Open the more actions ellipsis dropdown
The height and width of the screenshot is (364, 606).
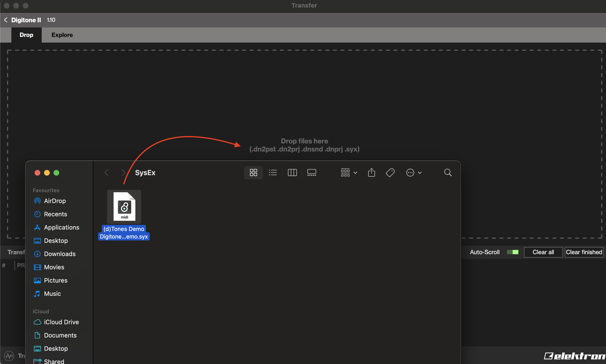(x=414, y=173)
